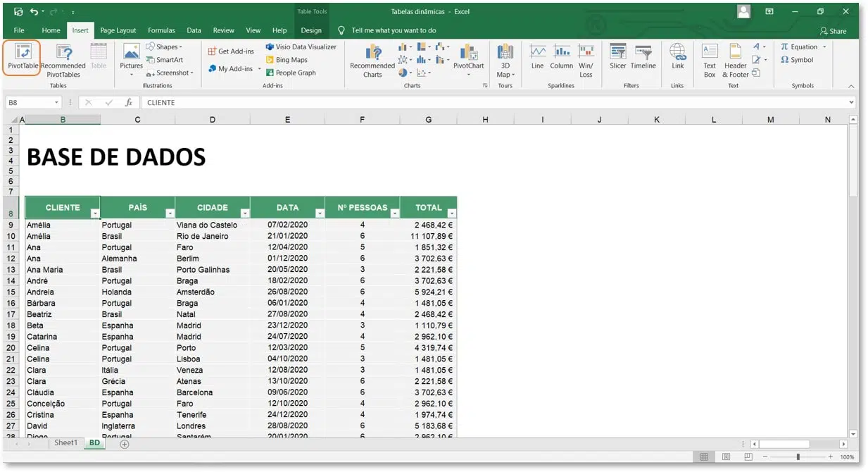The image size is (868, 472).
Task: Expand the Name Box dropdown
Action: coord(57,103)
